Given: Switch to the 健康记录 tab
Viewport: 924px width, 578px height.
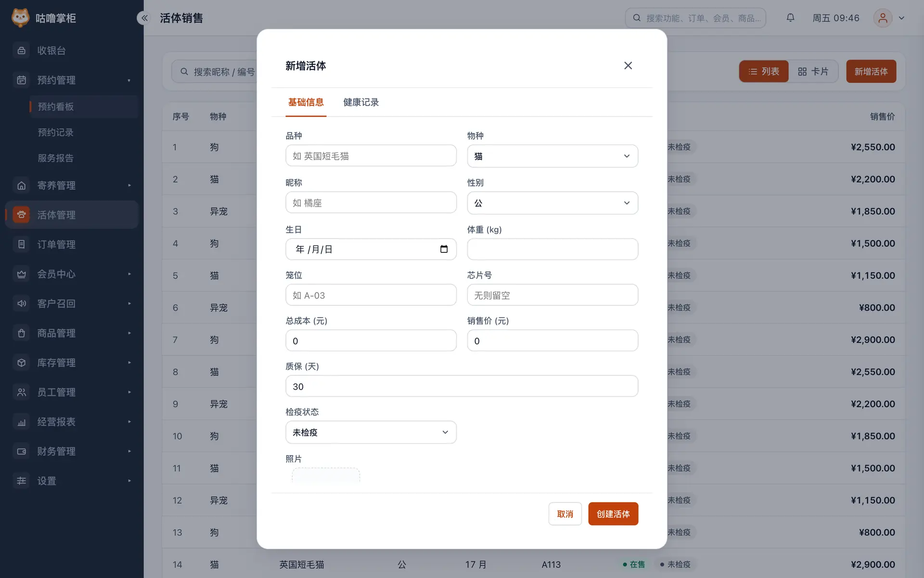Looking at the screenshot, I should pos(361,102).
